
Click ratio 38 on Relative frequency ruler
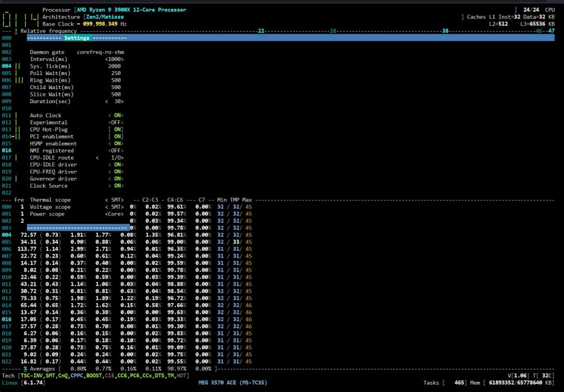446,31
